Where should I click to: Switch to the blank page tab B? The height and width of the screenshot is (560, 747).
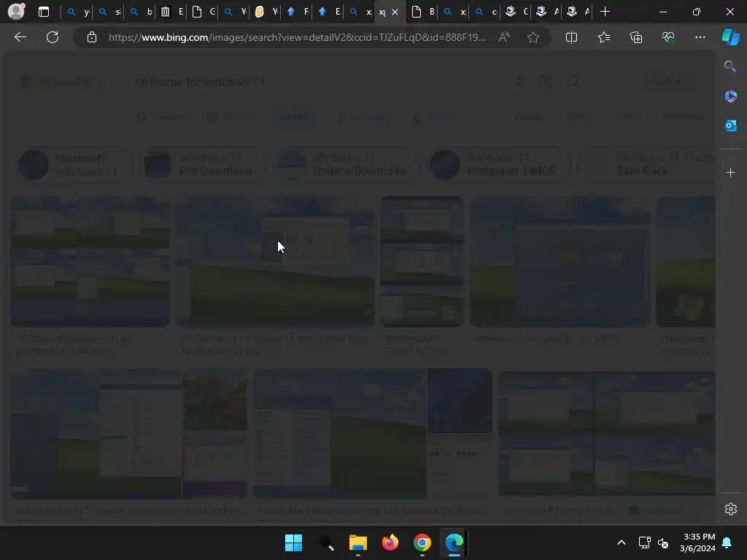click(423, 12)
